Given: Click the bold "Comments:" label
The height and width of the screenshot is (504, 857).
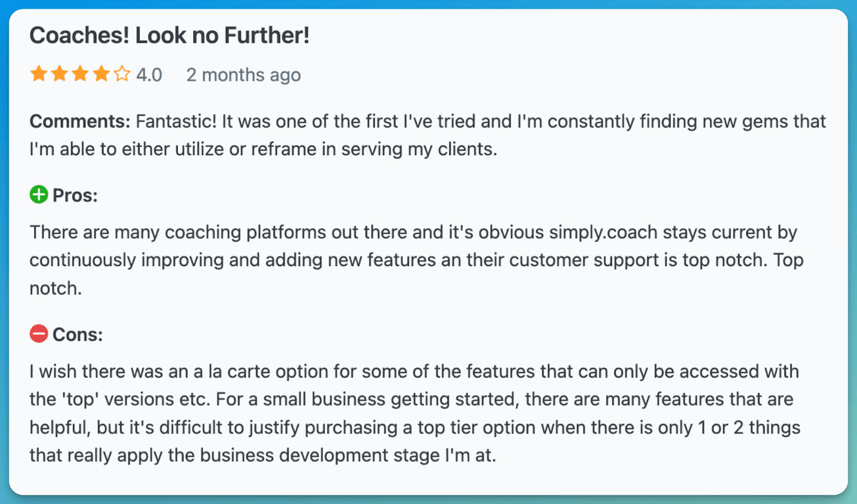Looking at the screenshot, I should (80, 122).
